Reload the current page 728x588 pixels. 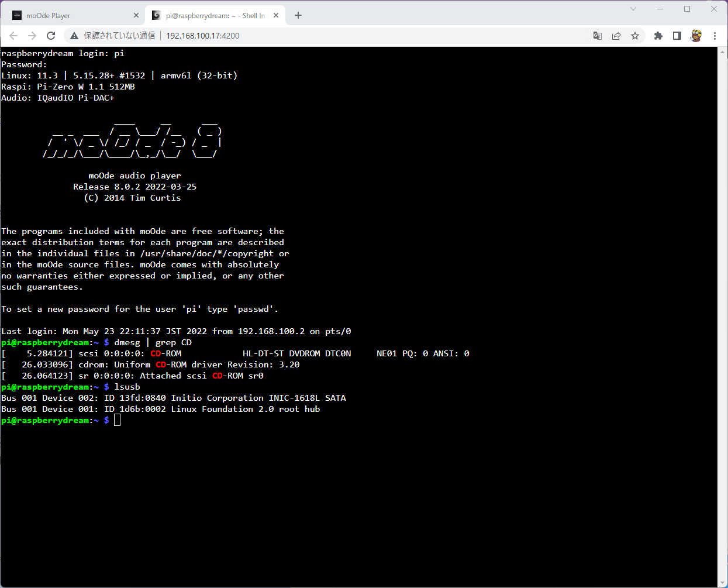[x=51, y=36]
